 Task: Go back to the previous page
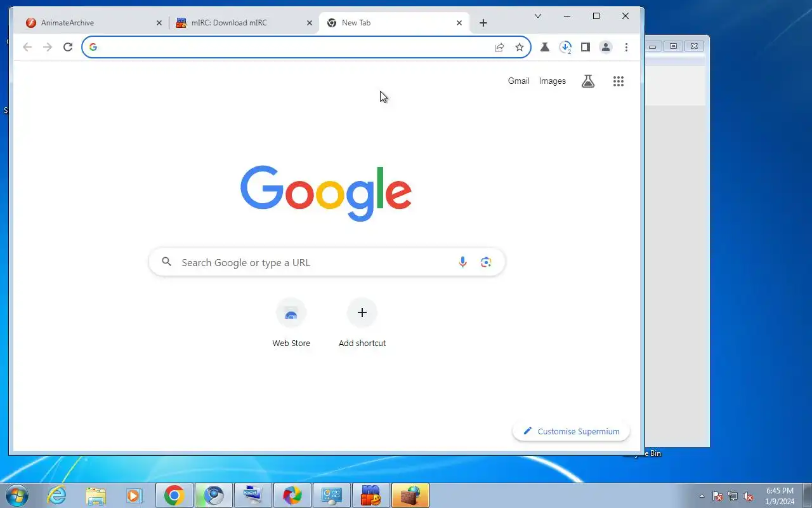pos(27,47)
